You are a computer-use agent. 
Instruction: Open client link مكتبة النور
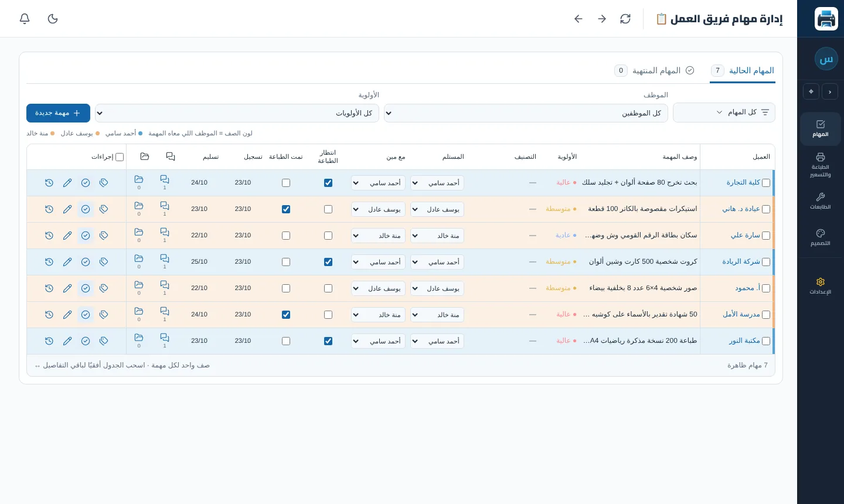click(x=744, y=340)
